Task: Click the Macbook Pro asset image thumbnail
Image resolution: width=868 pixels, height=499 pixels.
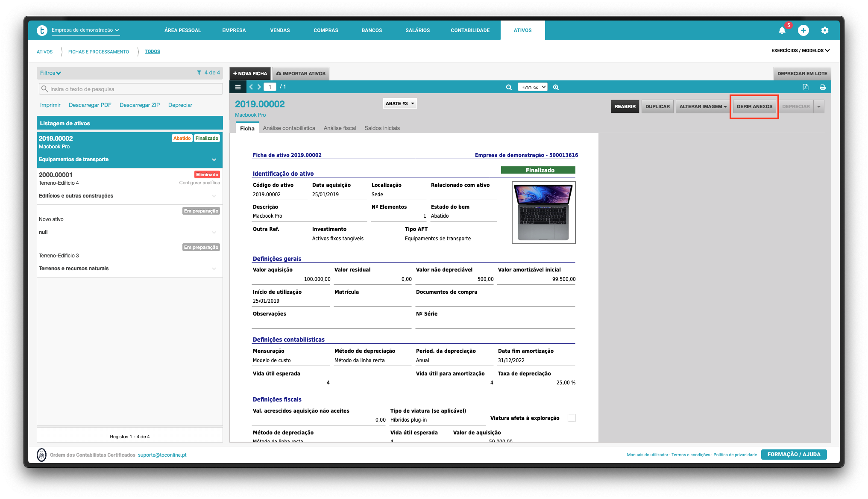Action: 543,213
